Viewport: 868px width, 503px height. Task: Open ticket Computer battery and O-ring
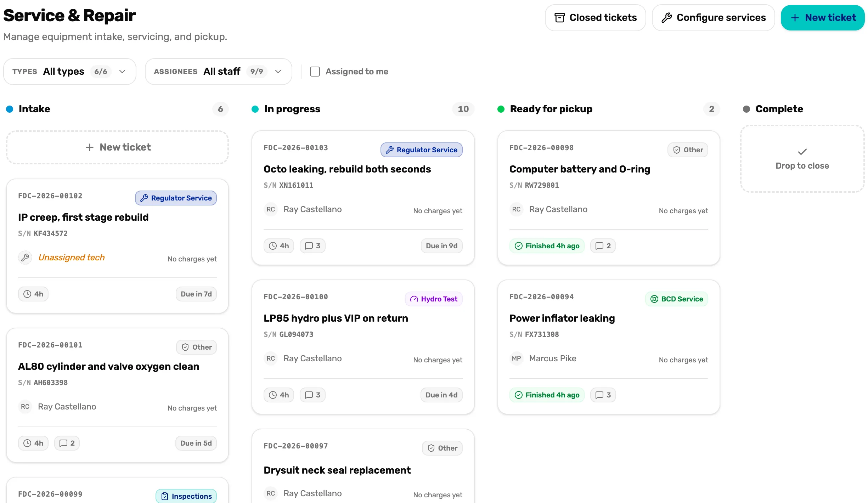click(580, 169)
